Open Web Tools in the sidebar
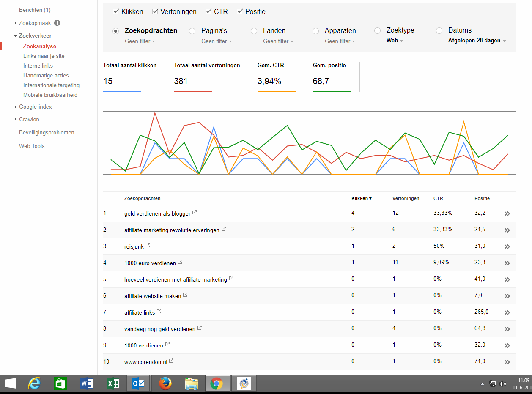This screenshot has width=532, height=394. 32,146
